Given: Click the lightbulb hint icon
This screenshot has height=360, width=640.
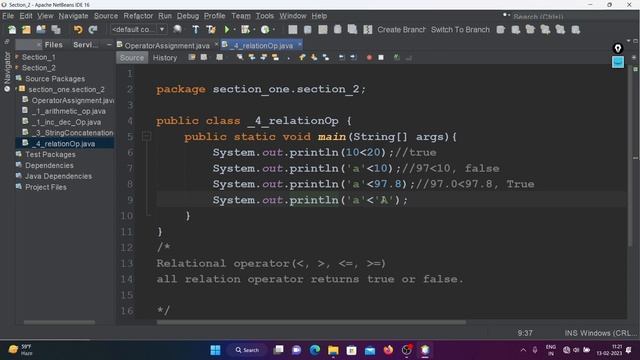Looking at the screenshot, I should point(618,49).
